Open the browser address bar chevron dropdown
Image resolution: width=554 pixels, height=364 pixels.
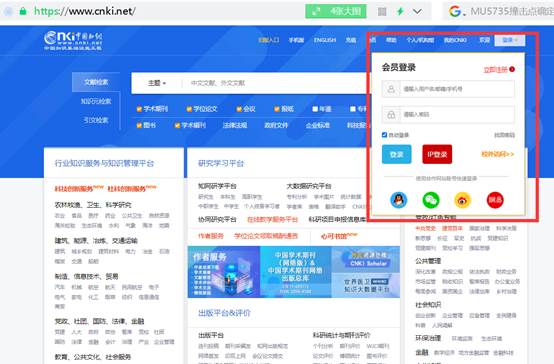click(x=417, y=11)
